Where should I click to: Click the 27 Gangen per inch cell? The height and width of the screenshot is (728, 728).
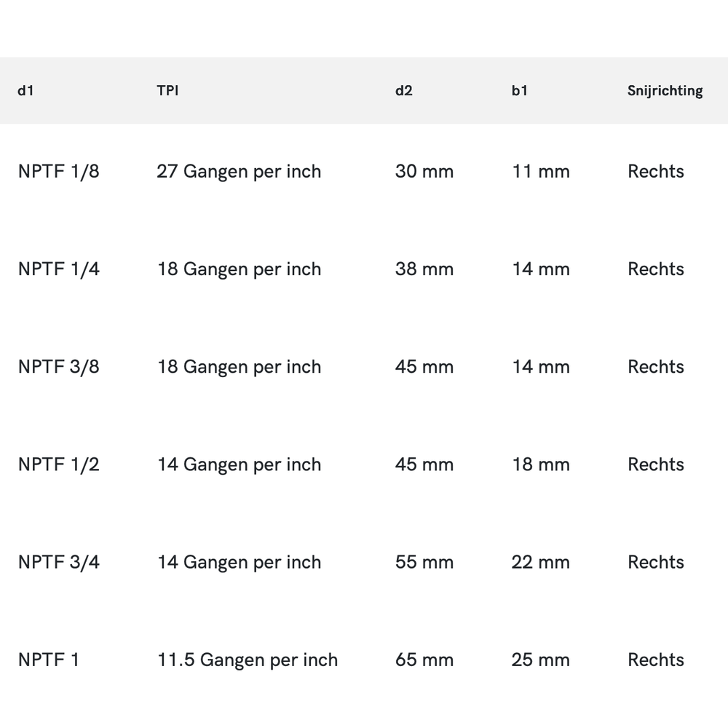(239, 172)
